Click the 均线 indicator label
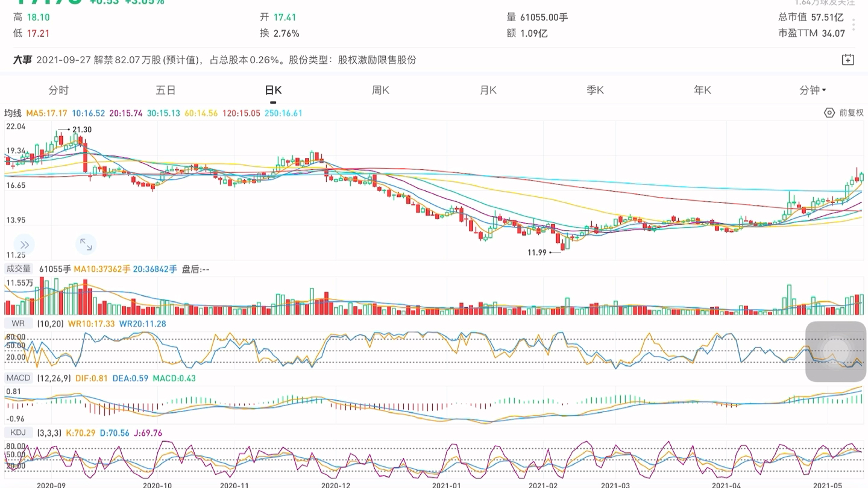This screenshot has width=868, height=488. point(13,113)
